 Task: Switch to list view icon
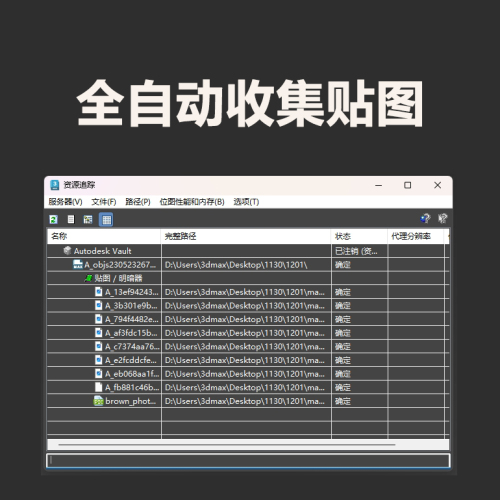[71, 219]
